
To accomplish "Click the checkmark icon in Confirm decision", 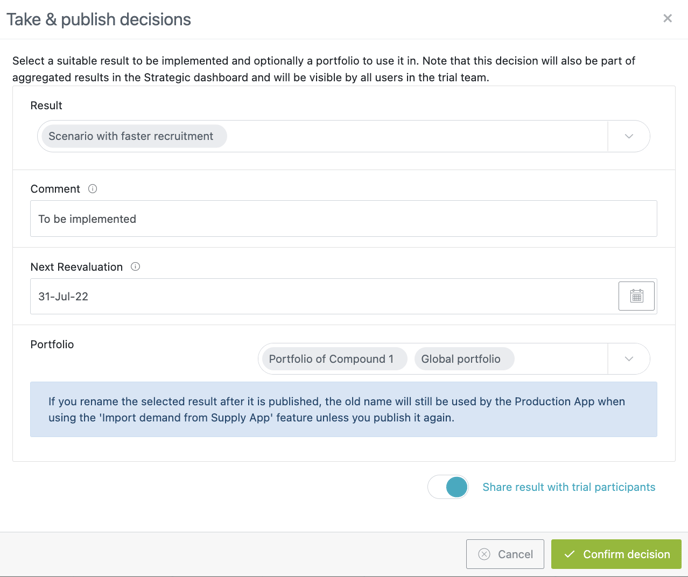I will click(569, 554).
